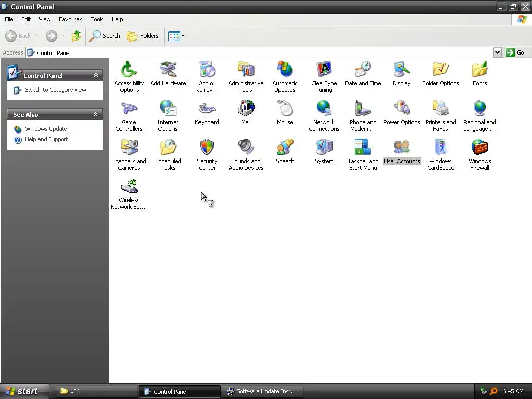Screen dimensions: 532x399
Task: Switch to x86 folder taskbar button
Action: click(96, 391)
